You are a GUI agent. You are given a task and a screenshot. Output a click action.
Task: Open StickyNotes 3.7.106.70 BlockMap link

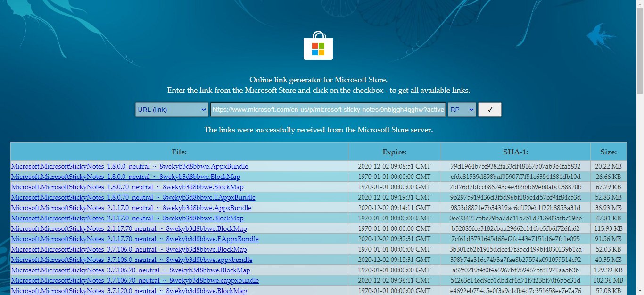point(131,270)
